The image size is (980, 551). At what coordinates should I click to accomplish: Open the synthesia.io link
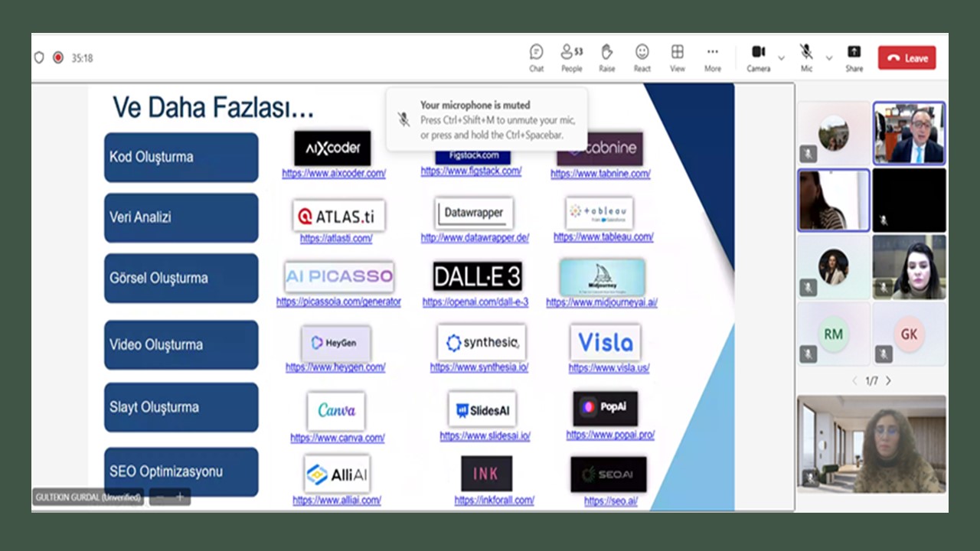click(479, 367)
